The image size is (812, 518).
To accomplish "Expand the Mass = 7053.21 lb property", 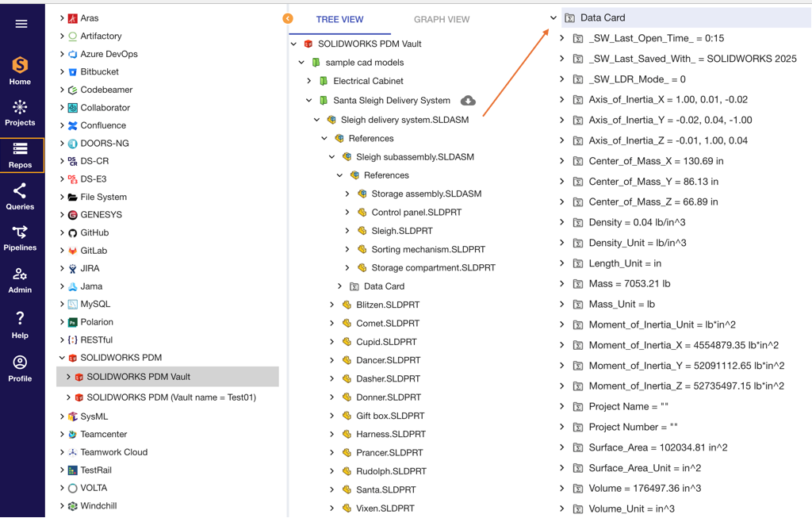I will (x=562, y=284).
